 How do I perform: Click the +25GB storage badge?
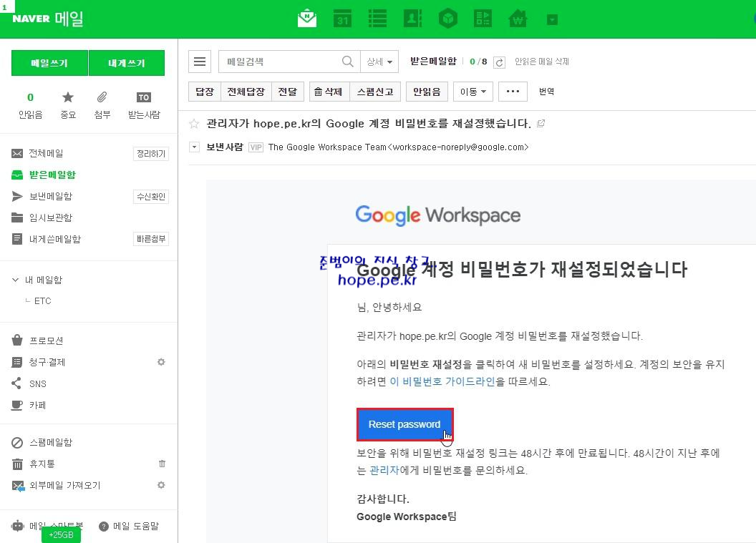coord(62,535)
